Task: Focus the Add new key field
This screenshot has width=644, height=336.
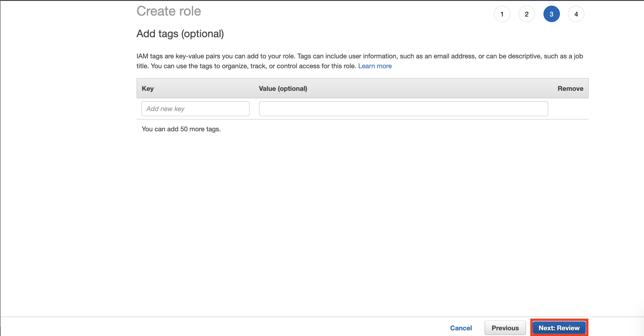Action: coord(195,109)
